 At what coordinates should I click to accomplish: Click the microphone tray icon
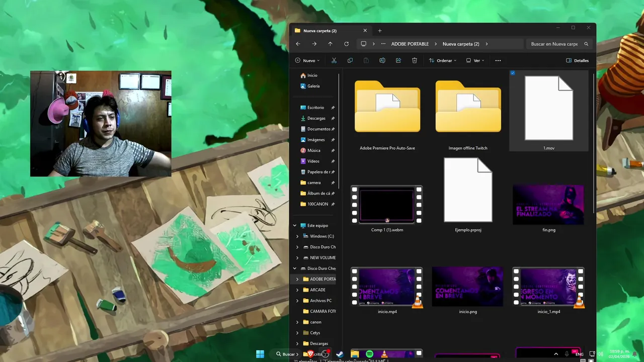[x=567, y=354]
